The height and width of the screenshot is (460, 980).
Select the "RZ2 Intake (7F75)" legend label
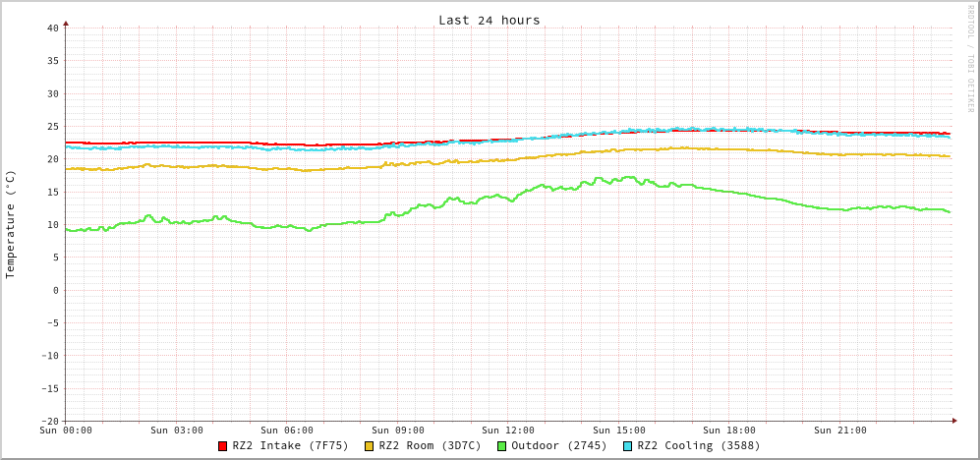(290, 446)
